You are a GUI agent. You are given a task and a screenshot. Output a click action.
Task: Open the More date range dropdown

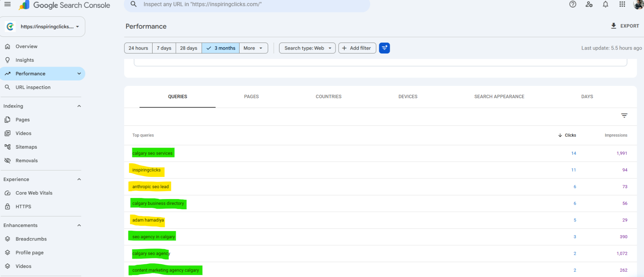coord(253,48)
